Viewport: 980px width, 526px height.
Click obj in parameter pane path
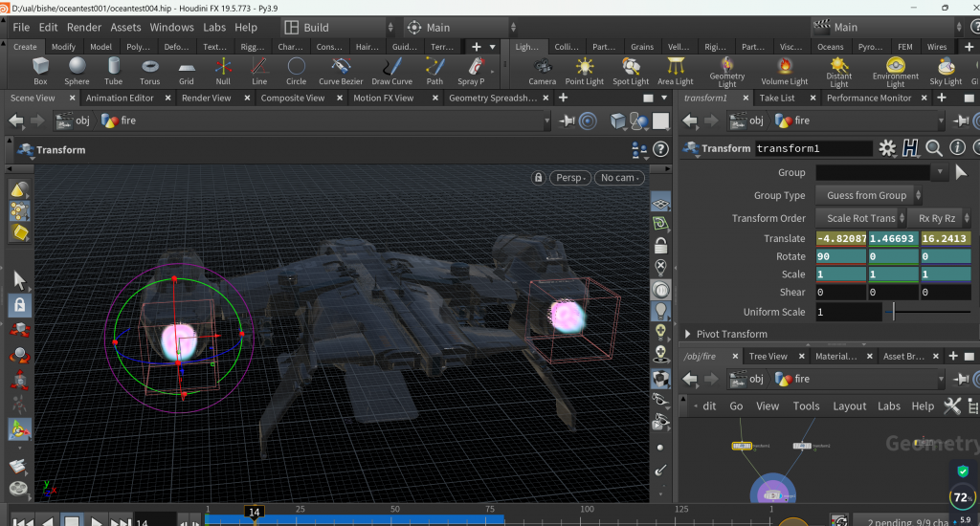tap(747, 121)
